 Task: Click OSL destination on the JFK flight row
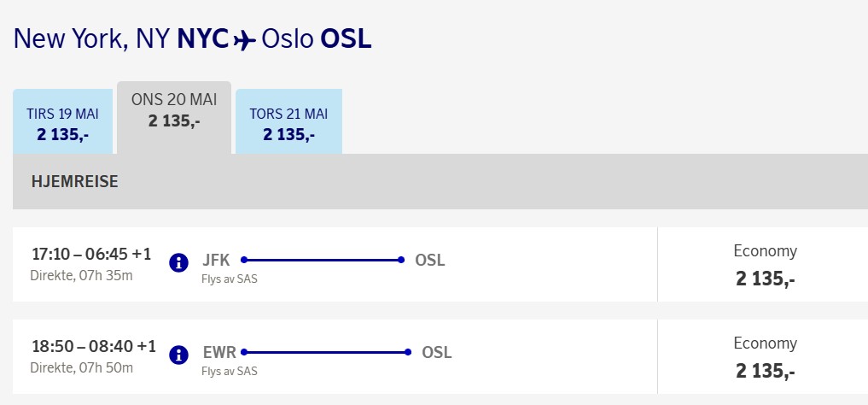click(x=429, y=261)
